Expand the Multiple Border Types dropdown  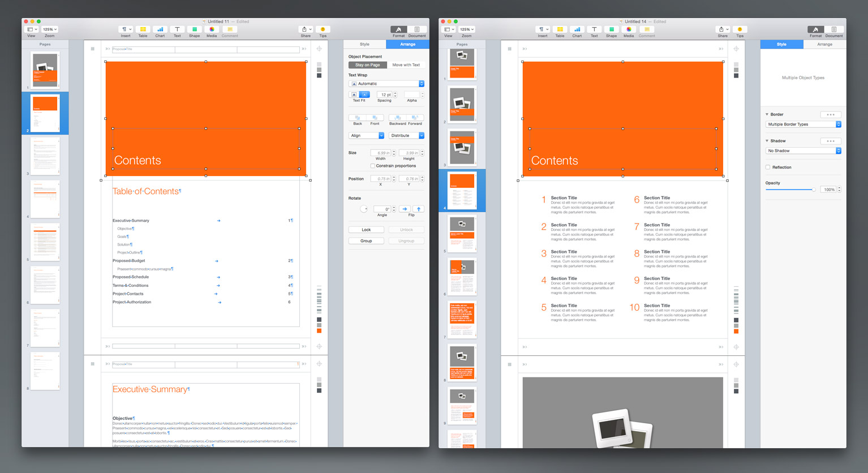(803, 124)
